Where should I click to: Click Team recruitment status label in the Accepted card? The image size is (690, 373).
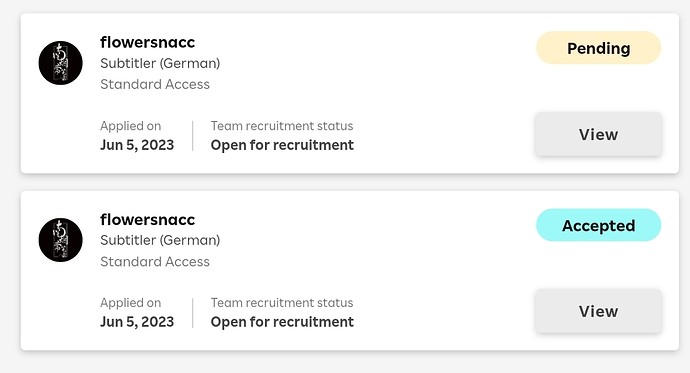[x=282, y=303]
